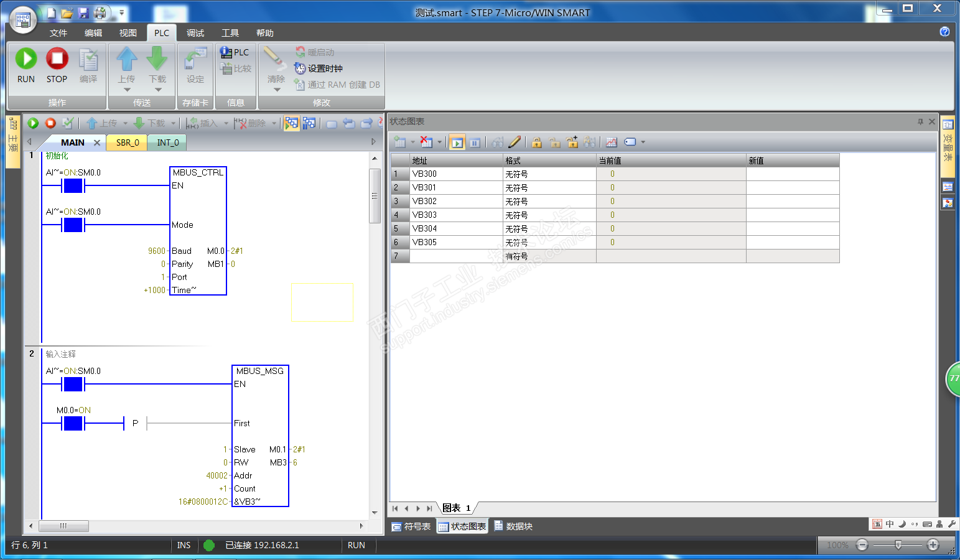Close the MAIN program tab

point(97,142)
